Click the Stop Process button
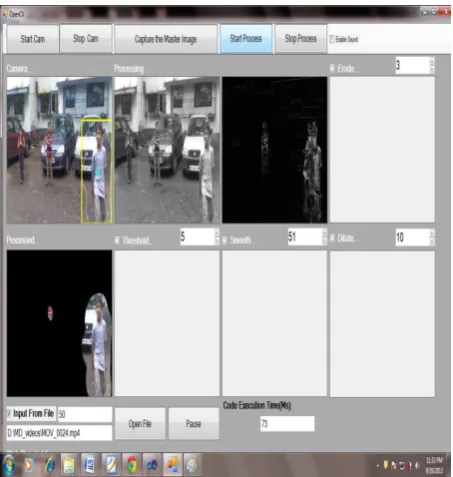Viewport: 453px width, 477px height. click(x=301, y=39)
